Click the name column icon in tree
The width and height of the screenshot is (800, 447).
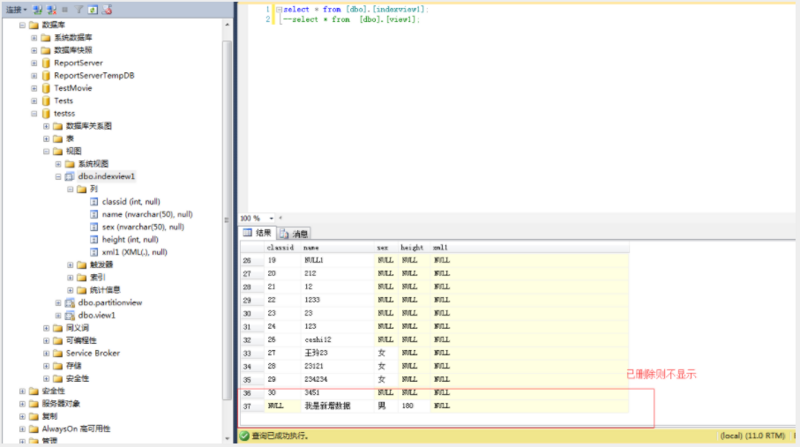[94, 214]
